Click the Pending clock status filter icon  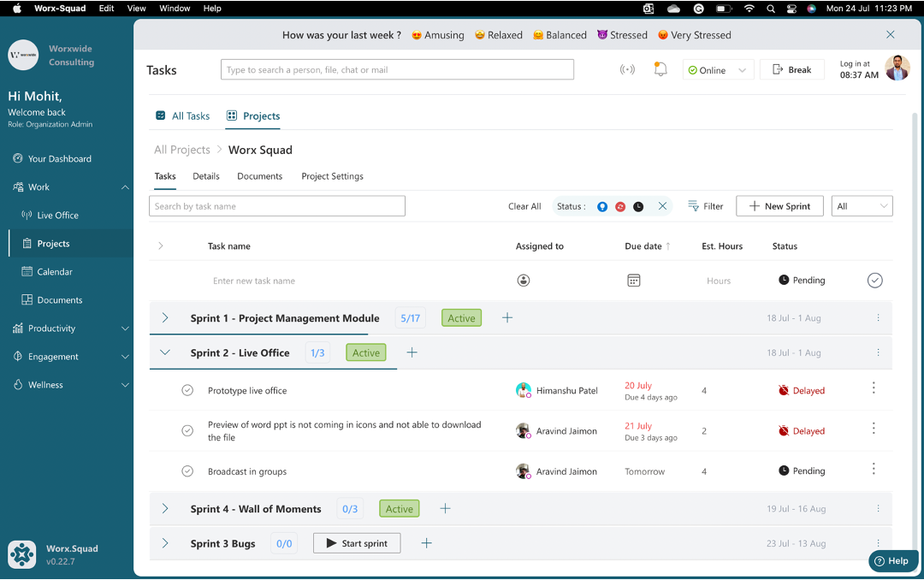pyautogui.click(x=637, y=206)
